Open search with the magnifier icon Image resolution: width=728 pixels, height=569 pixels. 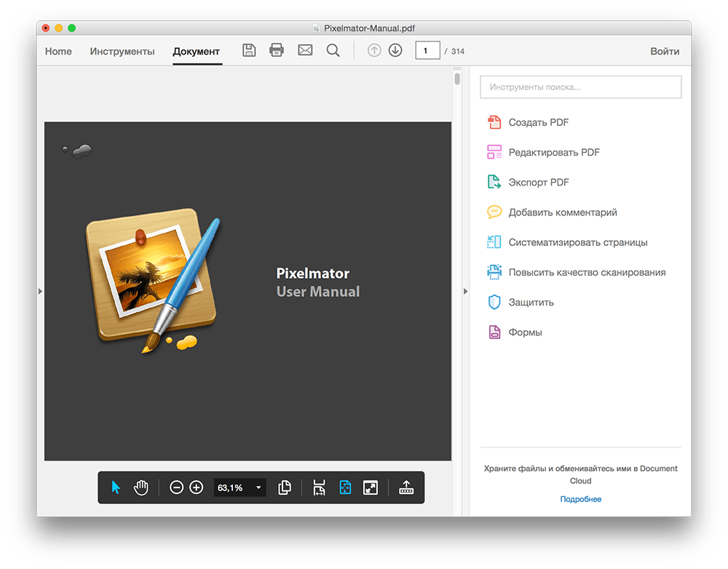tap(333, 50)
